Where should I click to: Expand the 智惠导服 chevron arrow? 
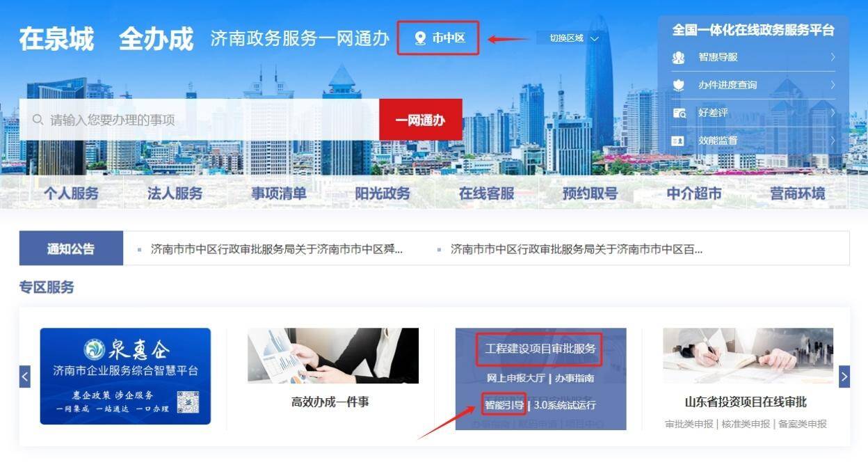pyautogui.click(x=833, y=57)
